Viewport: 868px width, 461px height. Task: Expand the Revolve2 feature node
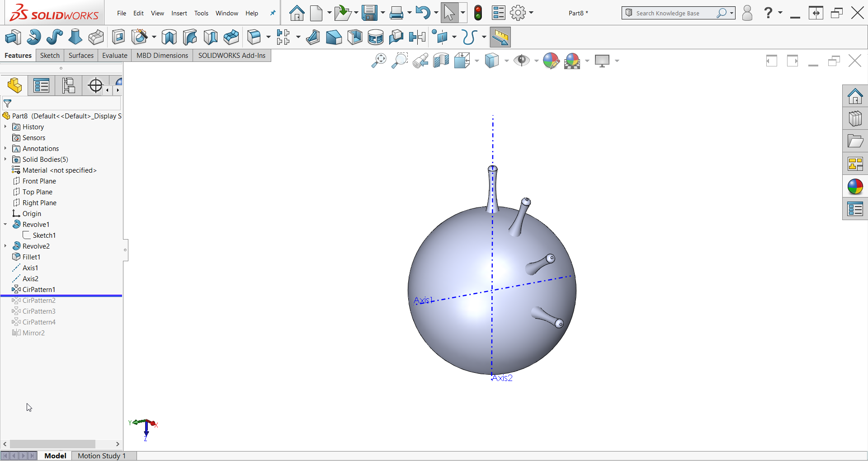(x=5, y=246)
